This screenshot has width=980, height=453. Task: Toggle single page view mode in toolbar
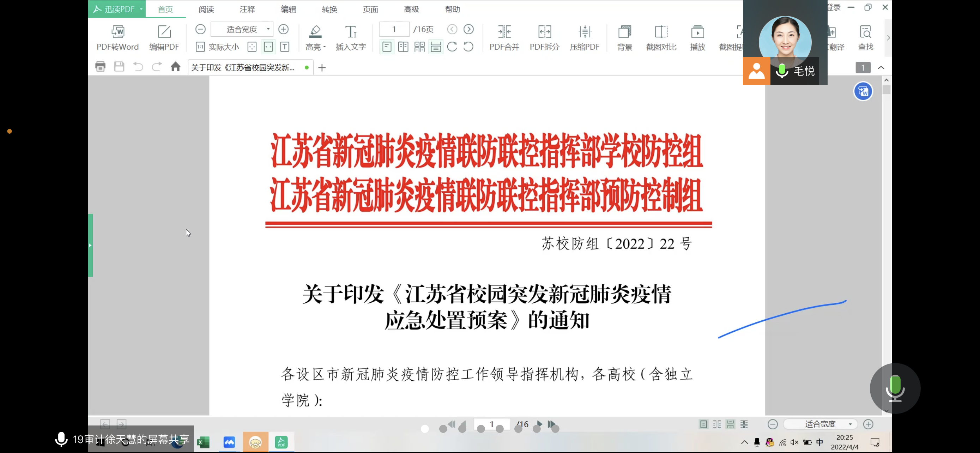point(387,47)
